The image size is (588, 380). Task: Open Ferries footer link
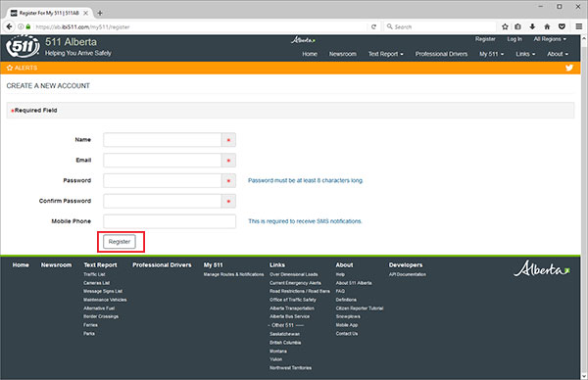(90, 325)
